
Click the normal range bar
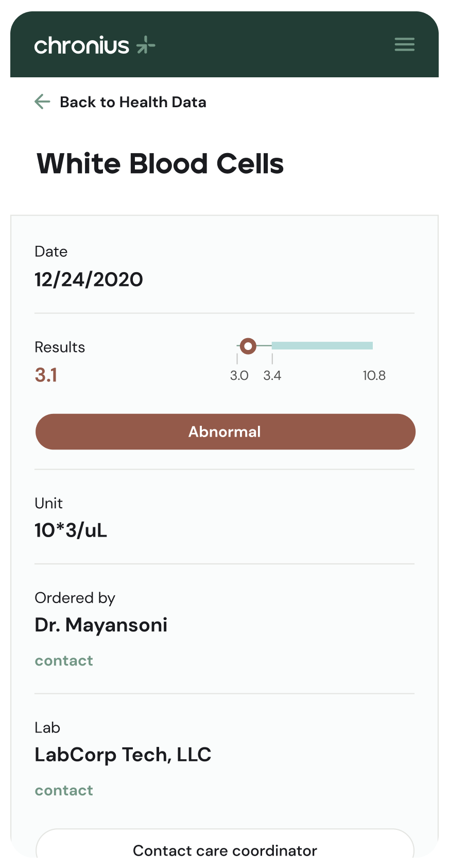(322, 345)
